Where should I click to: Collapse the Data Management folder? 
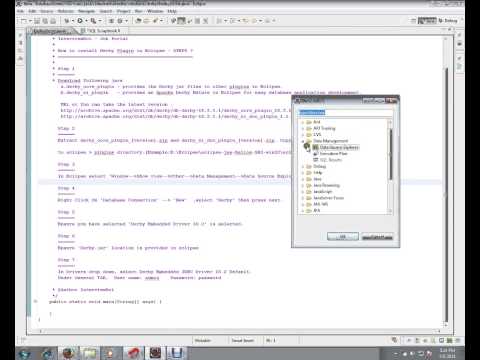[x=303, y=141]
